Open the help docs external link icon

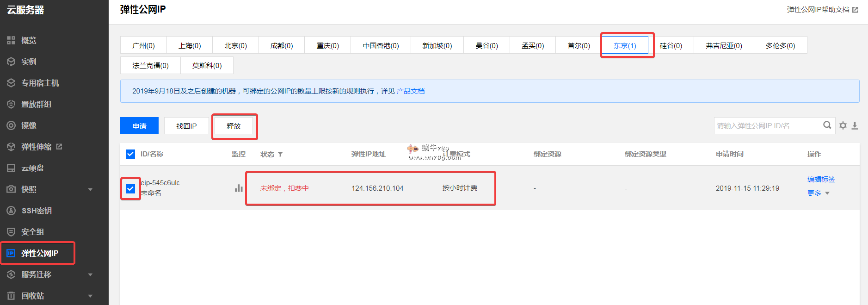click(855, 10)
